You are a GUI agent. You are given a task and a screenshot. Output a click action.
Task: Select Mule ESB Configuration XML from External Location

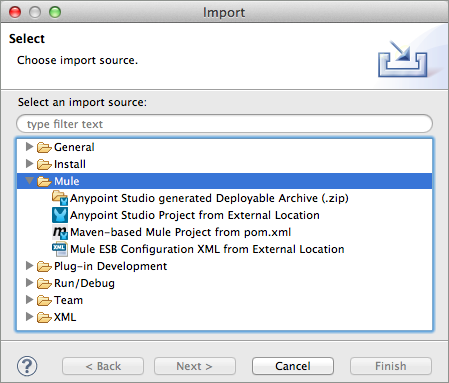[207, 249]
